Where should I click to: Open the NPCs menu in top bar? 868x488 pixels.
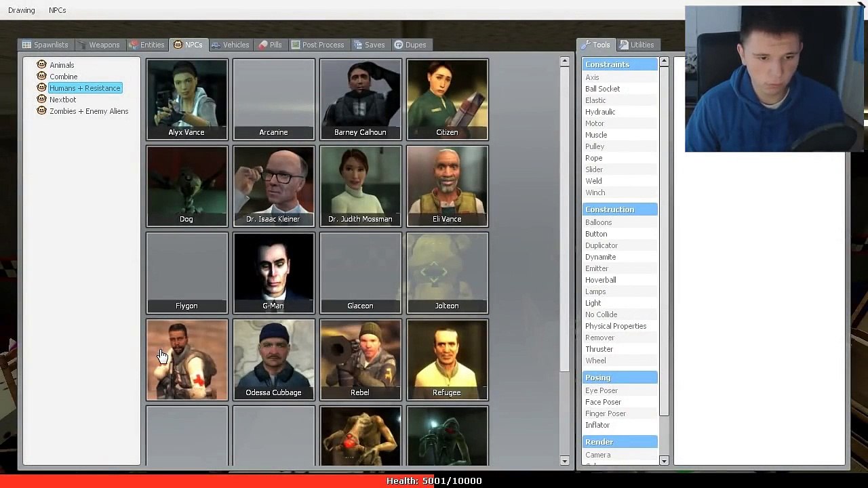point(58,10)
